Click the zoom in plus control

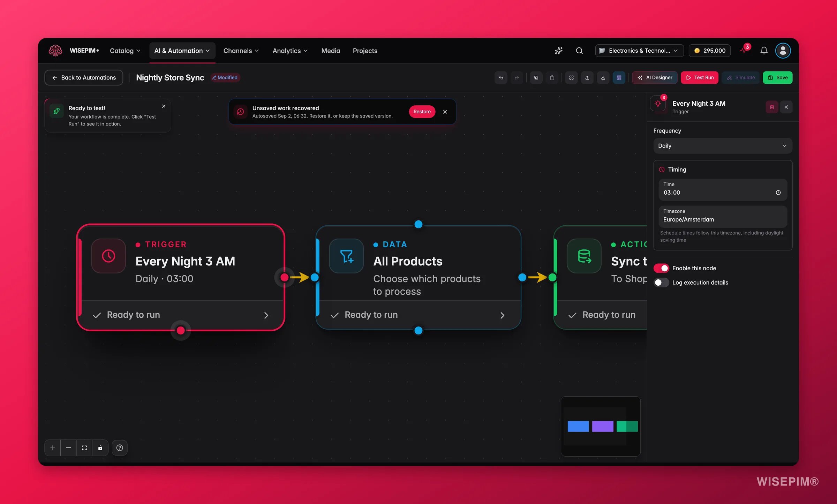[x=53, y=448]
